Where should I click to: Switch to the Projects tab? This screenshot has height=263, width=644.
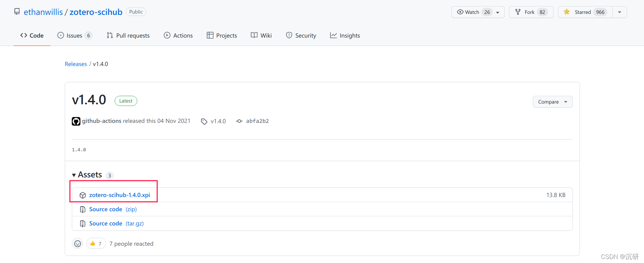pyautogui.click(x=222, y=36)
